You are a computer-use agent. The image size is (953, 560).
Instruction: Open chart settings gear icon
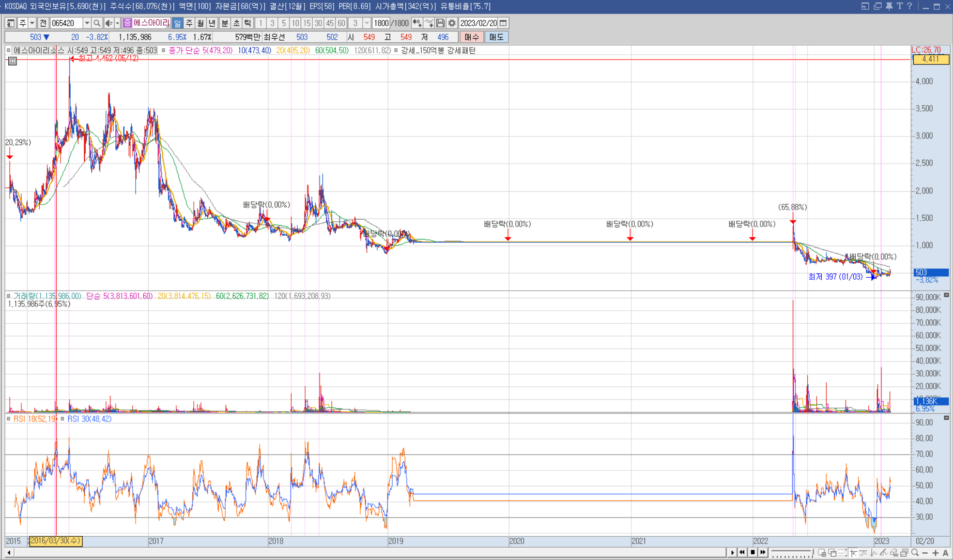452,23
